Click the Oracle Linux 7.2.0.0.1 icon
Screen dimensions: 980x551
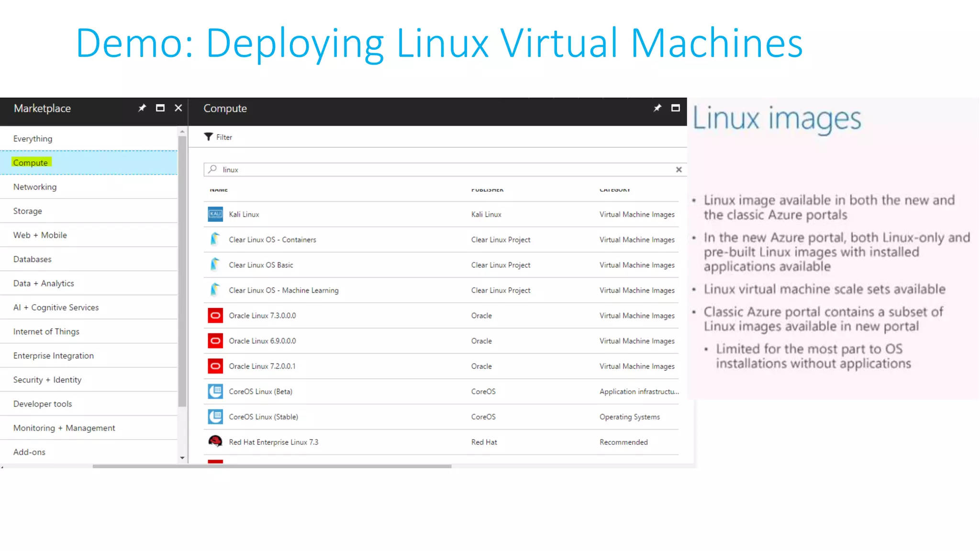pyautogui.click(x=215, y=366)
